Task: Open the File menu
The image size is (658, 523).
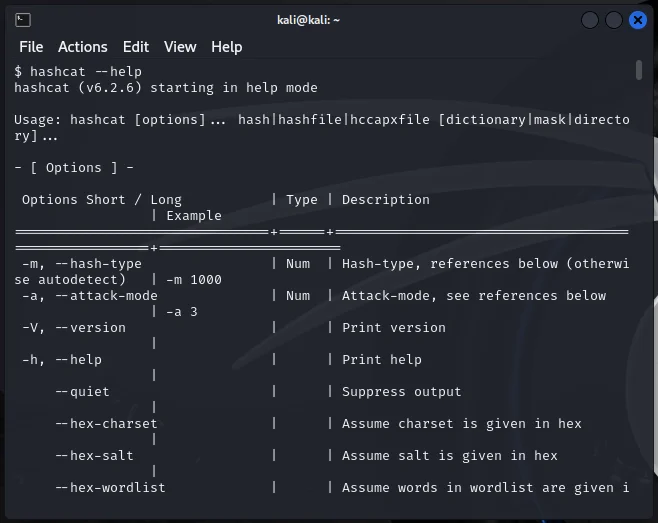Action: [x=31, y=47]
